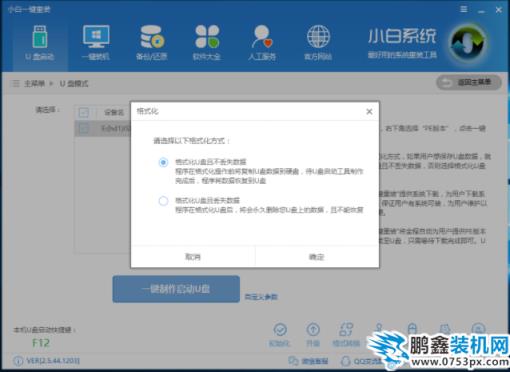Screen dimensions: 510x372
Task: Click the 升级 upload arrow icon
Action: click(x=313, y=330)
